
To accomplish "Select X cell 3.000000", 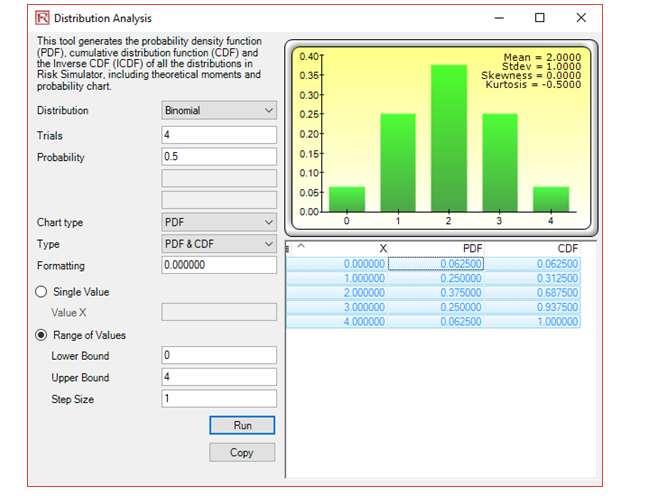I will coord(337,307).
